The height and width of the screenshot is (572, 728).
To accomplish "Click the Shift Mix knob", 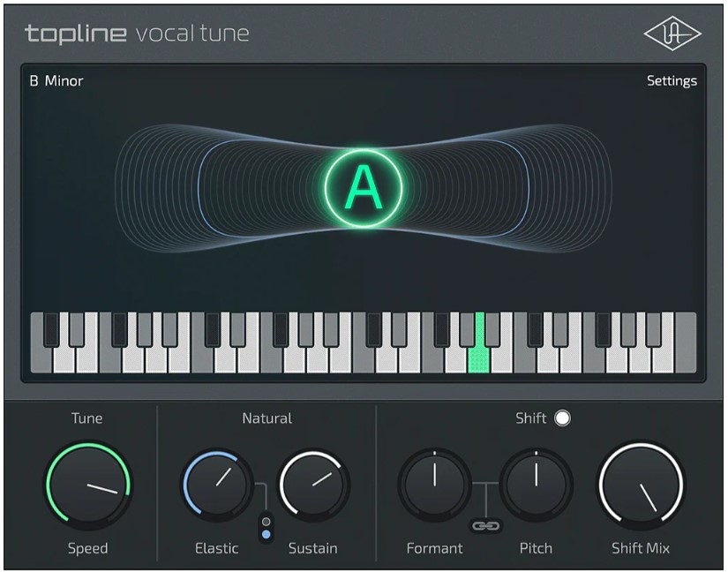I will point(642,485).
